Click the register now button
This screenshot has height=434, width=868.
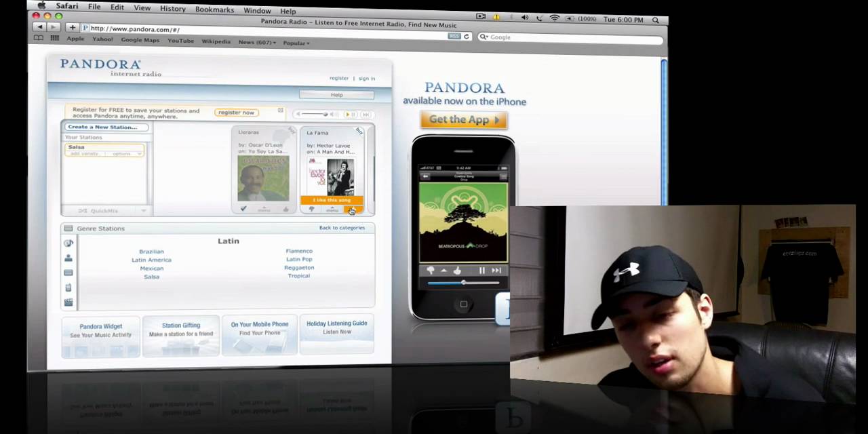click(x=236, y=113)
